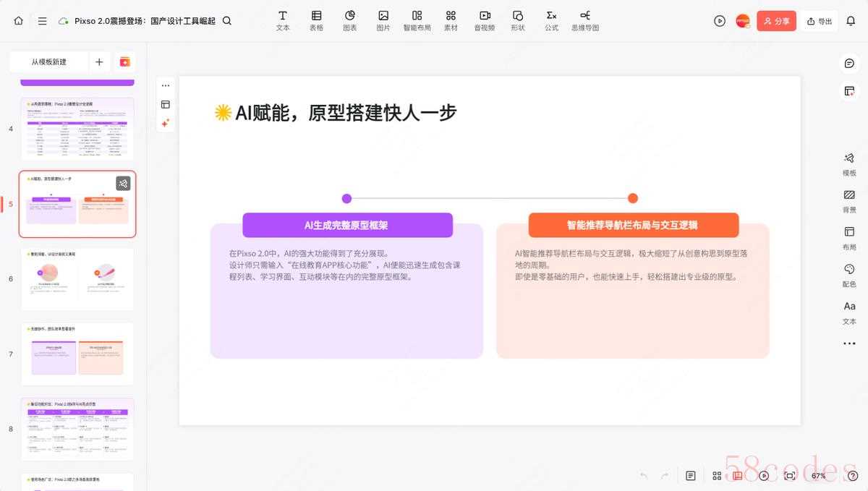Play slideshow from bottom bar
The width and height of the screenshot is (868, 491).
765,476
